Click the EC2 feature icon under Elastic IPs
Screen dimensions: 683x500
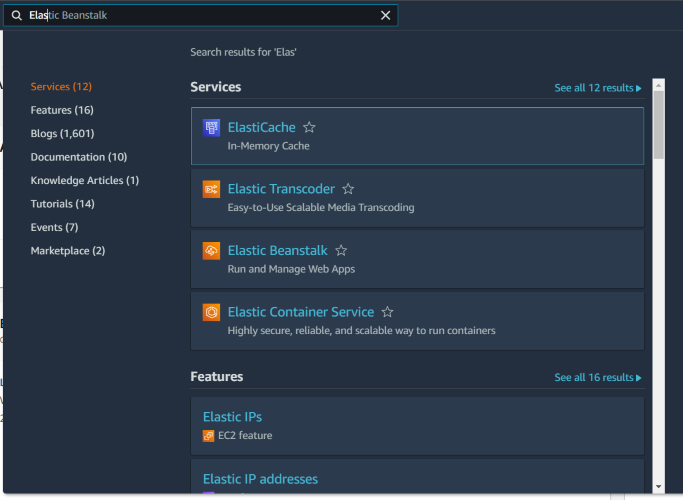click(x=209, y=436)
